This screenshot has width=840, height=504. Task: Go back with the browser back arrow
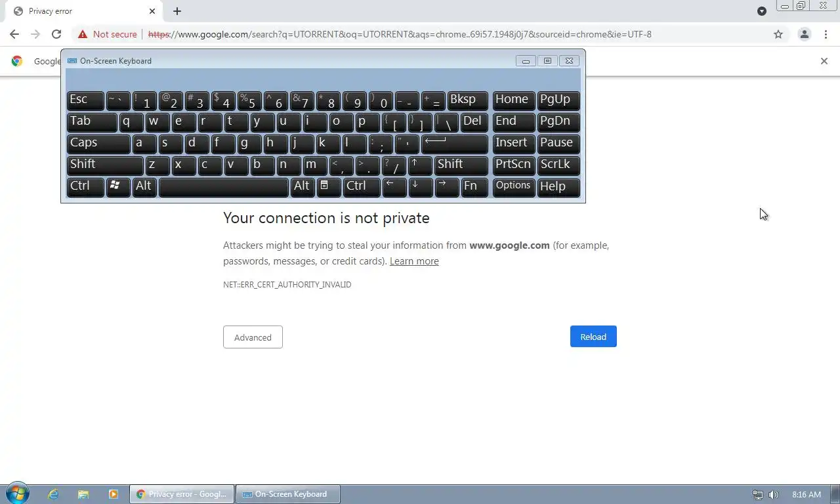click(x=14, y=34)
